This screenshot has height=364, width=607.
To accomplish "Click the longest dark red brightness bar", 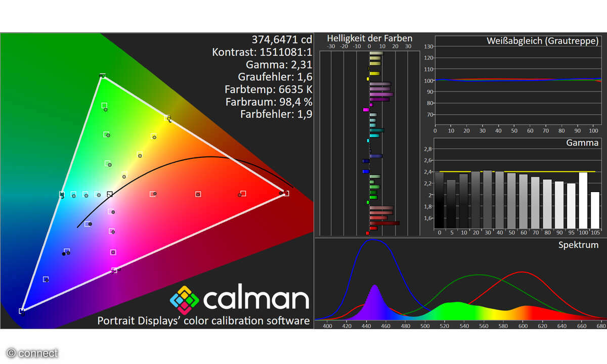I will click(384, 223).
